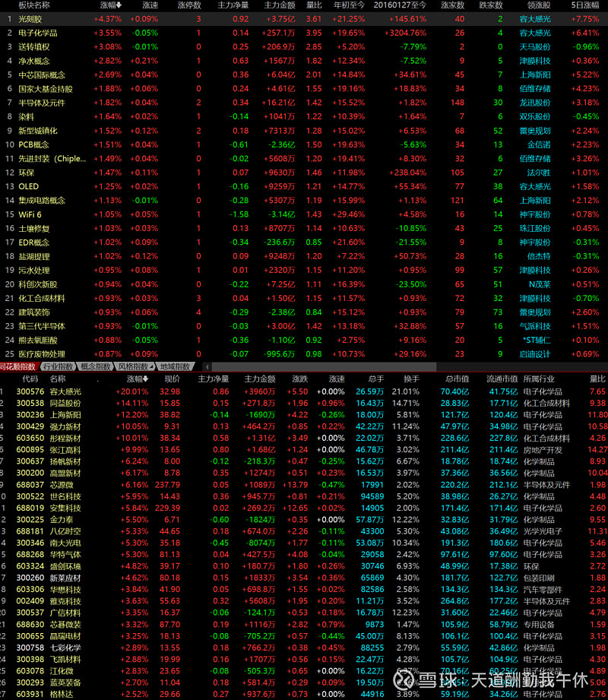This screenshot has height=700, width=608.
Task: Open leading stock 天马股份 in 送转填权 row
Action: coord(535,47)
